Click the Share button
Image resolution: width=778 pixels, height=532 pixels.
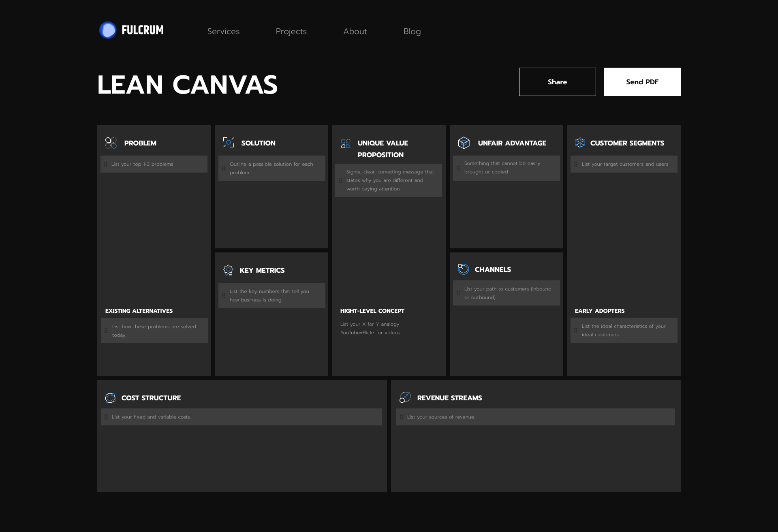557,81
